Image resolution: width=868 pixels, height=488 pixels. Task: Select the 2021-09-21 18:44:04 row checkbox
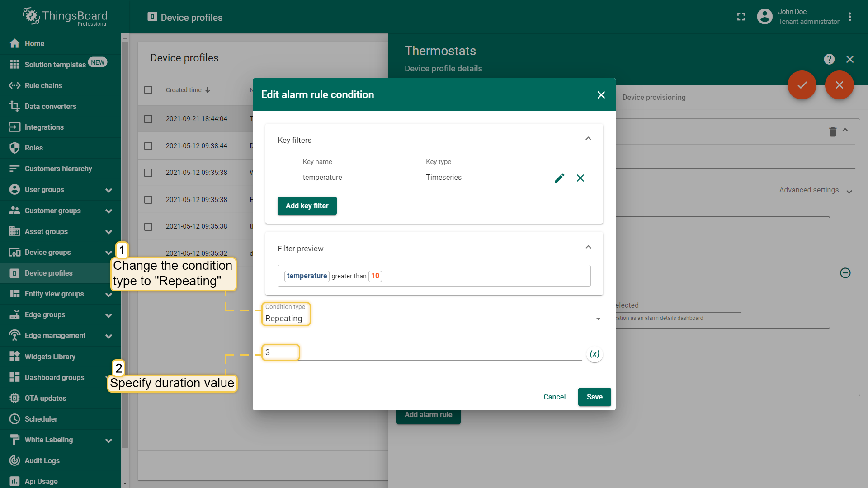(148, 119)
